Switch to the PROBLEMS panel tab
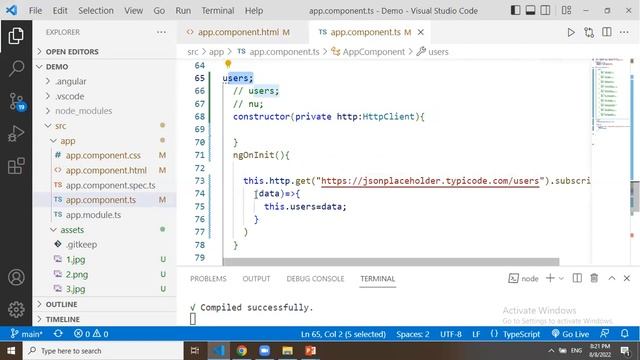 [x=208, y=279]
